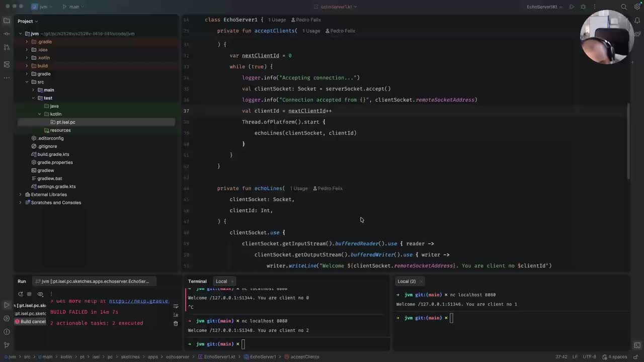Viewport: 644px width, 362px height.
Task: Expand the .gradle folder in project tree
Action: [27, 42]
